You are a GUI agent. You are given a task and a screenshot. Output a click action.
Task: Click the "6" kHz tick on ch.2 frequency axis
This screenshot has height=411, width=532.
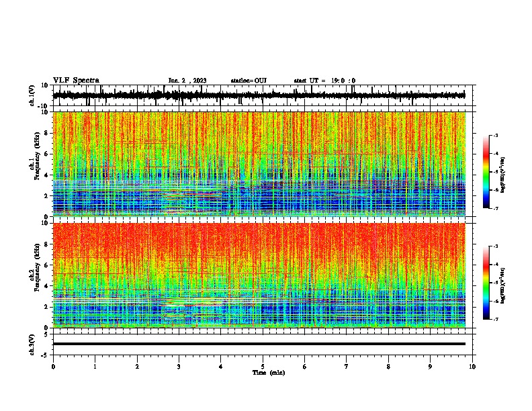[x=48, y=265]
